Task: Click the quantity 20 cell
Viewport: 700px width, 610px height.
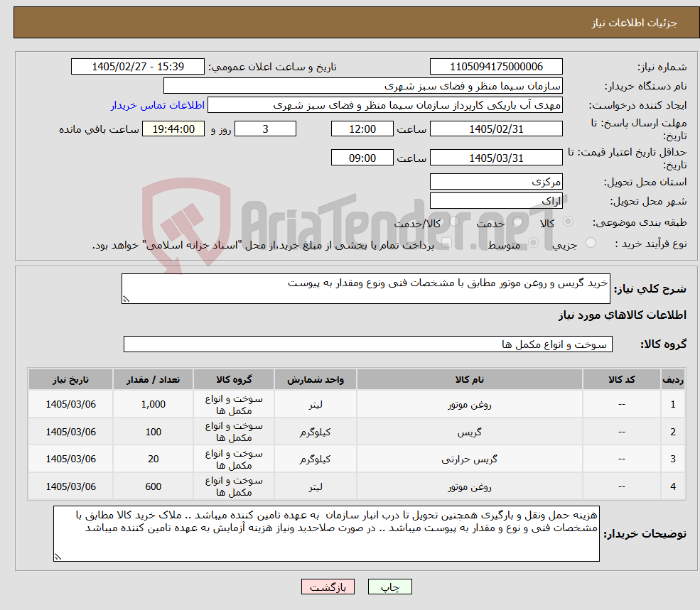Action: (153, 459)
